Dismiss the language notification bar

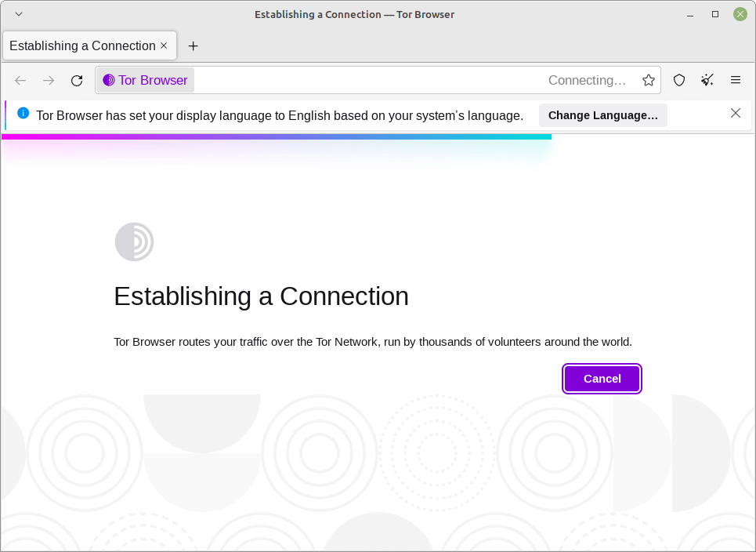coord(736,113)
